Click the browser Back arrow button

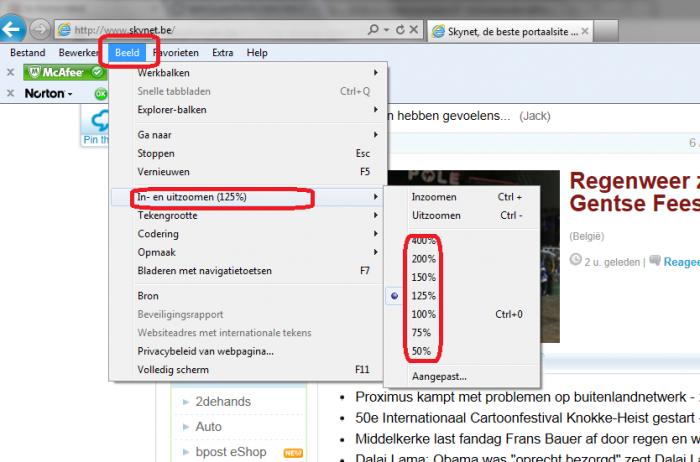click(x=12, y=29)
